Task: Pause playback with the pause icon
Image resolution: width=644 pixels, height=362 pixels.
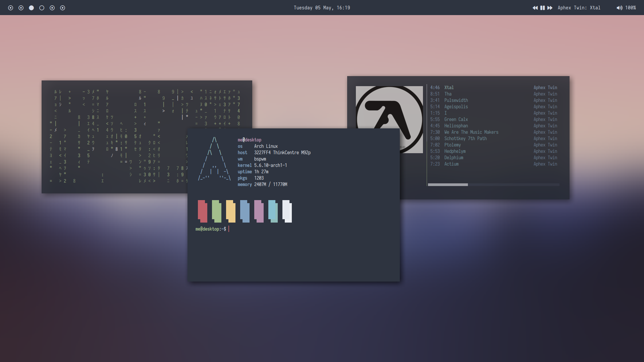Action: coord(542,8)
